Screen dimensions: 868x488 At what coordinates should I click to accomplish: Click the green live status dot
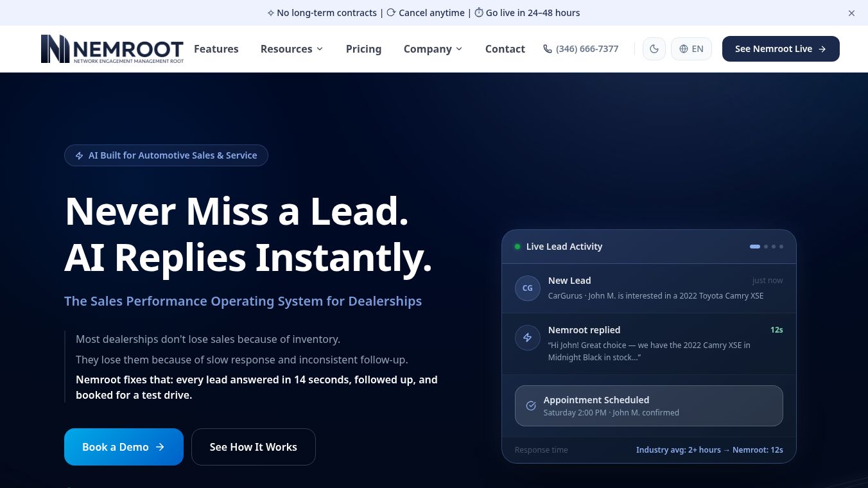[x=517, y=247]
